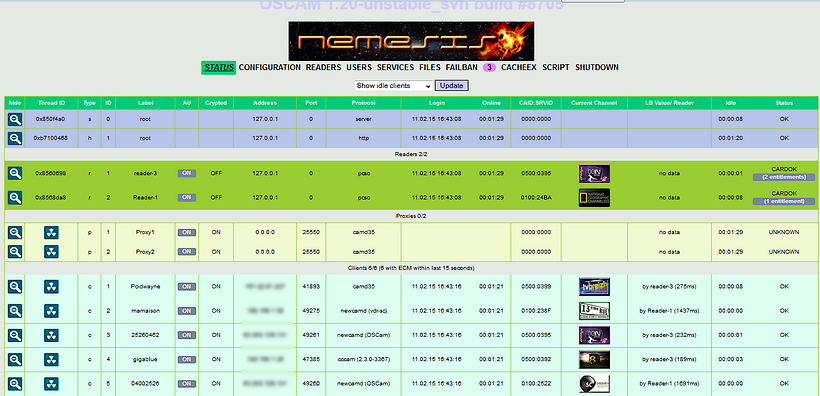Click the kill icon for client Podwayne

click(x=51, y=287)
